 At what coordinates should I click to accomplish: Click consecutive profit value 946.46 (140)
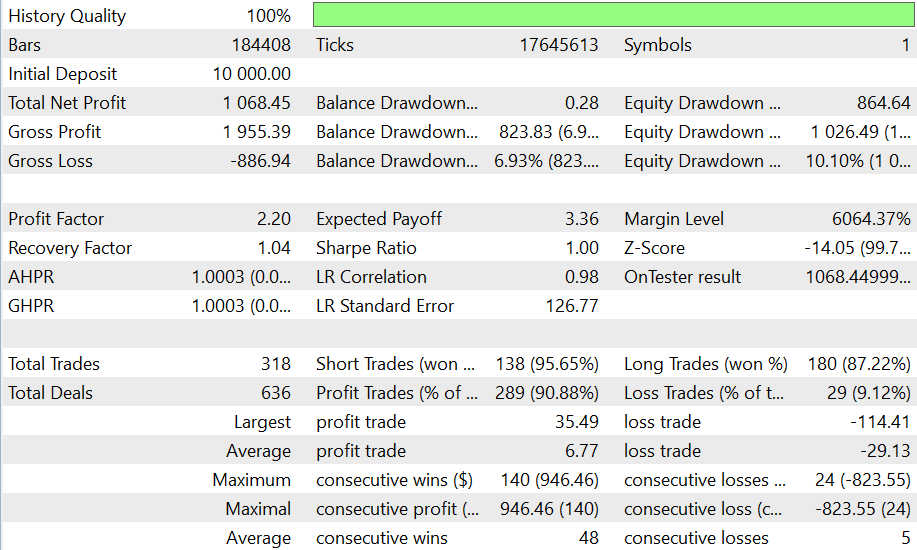(549, 509)
